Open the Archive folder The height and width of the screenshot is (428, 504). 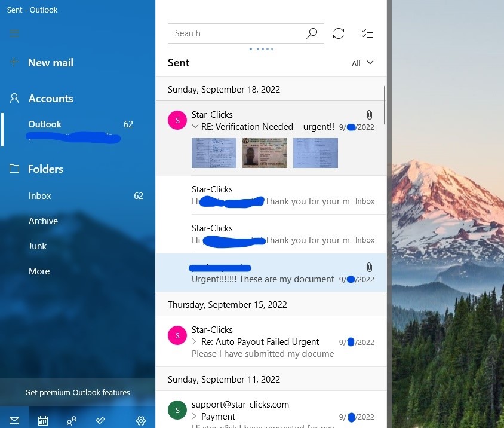(x=78, y=221)
